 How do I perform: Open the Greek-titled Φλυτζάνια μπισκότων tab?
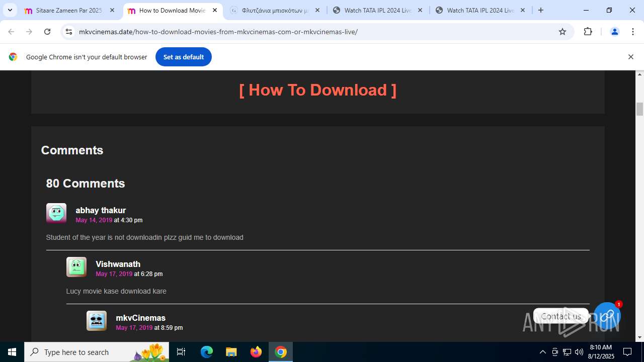pos(275,10)
